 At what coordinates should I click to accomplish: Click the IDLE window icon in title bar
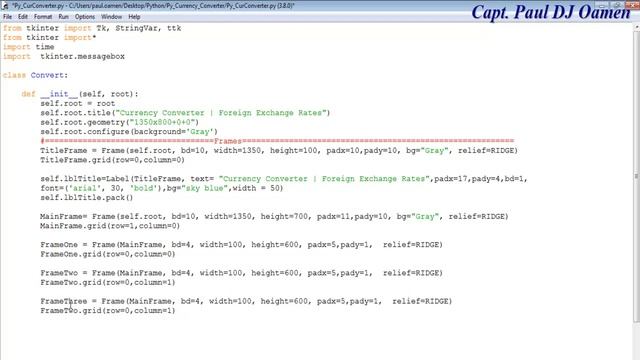(x=5, y=6)
